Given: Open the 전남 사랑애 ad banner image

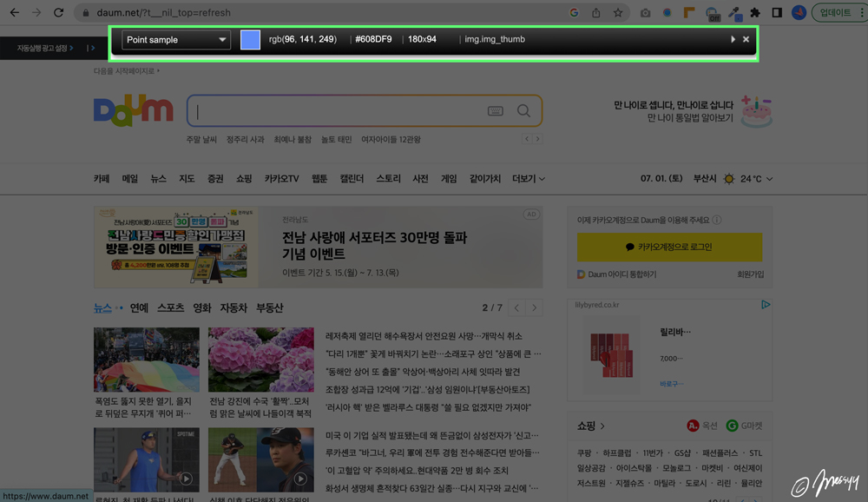Looking at the screenshot, I should [176, 248].
